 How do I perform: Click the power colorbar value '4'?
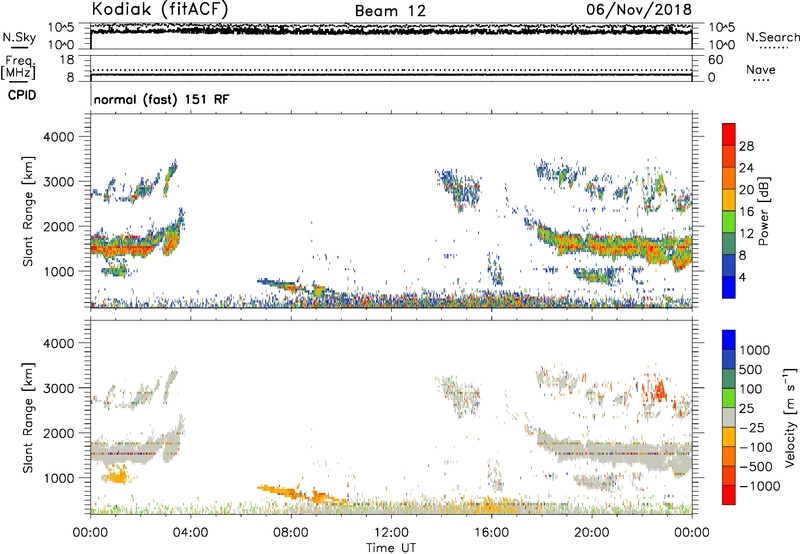click(742, 277)
